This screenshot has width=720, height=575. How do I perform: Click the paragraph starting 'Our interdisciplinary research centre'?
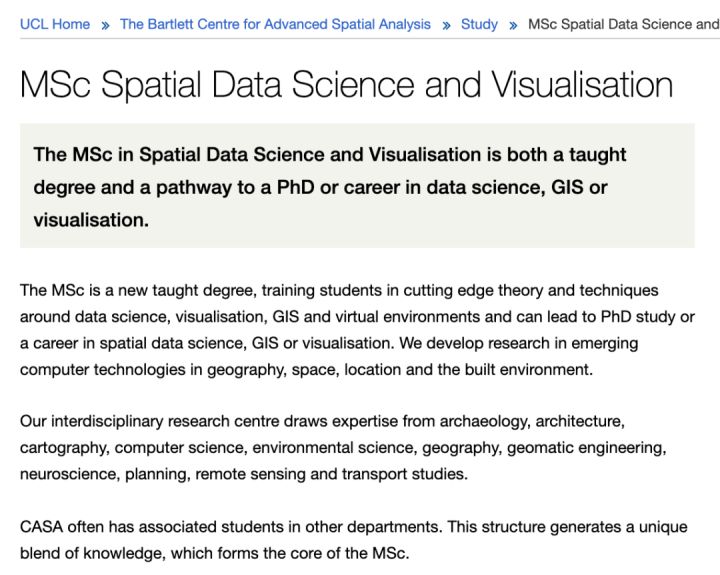click(x=343, y=447)
